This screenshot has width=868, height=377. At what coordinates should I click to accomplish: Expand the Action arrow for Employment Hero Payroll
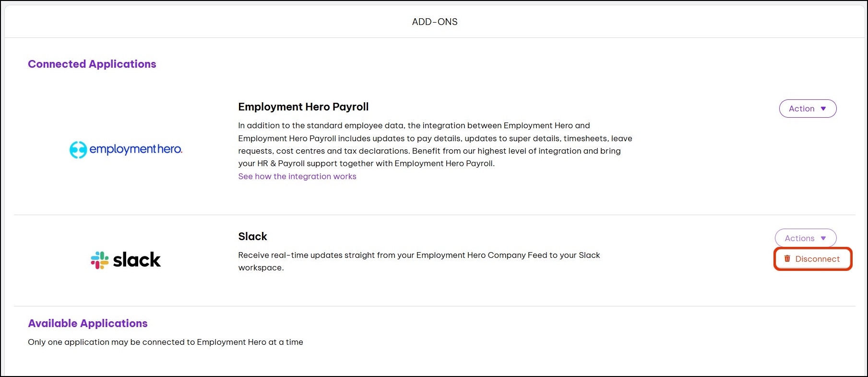pyautogui.click(x=823, y=109)
